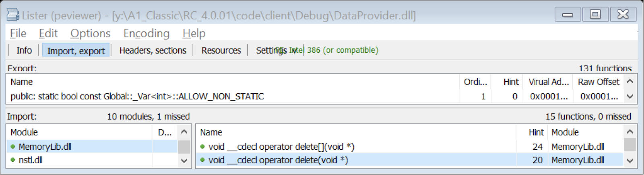
Task: Click the Lister application icon in title bar
Action: (x=12, y=15)
